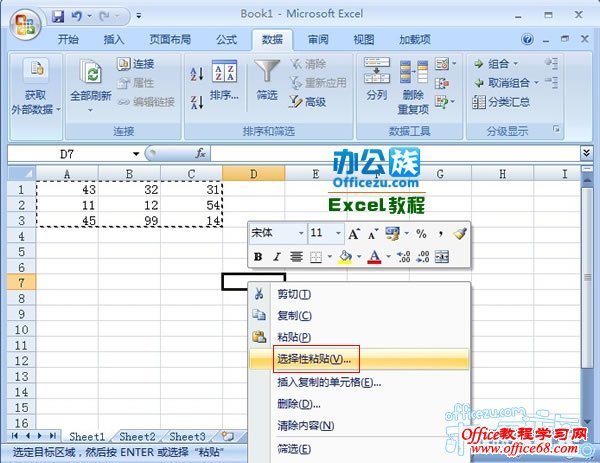600x463 pixels.
Task: Open 组合 group dropdown arrow
Action: (x=515, y=64)
